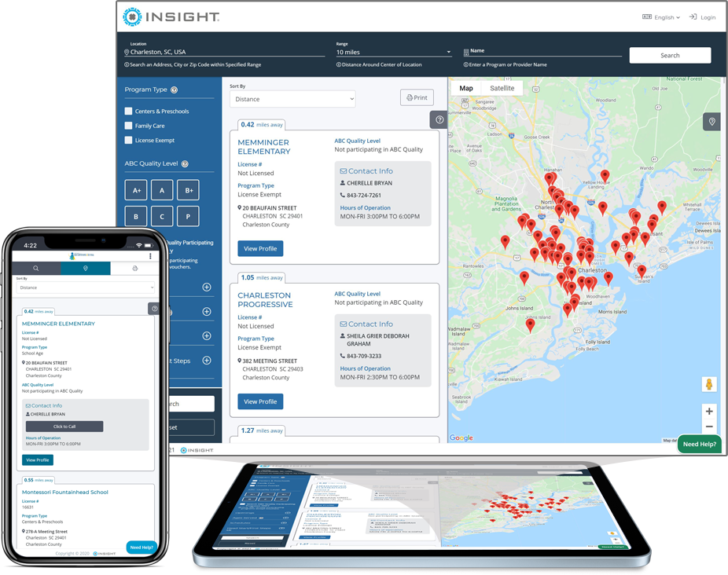Click the grey question mark icon beside results
728x575 pixels.
tap(439, 119)
